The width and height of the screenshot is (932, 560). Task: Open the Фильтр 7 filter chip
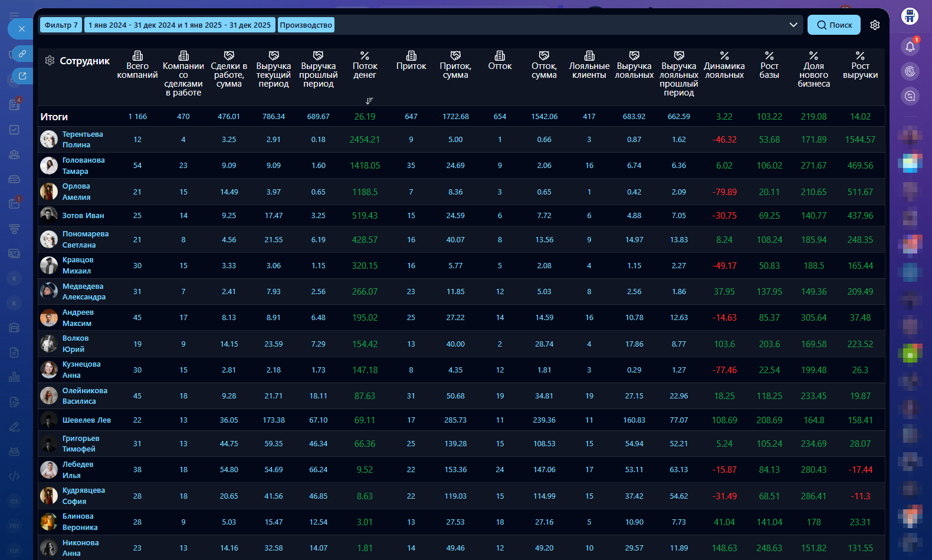[61, 25]
